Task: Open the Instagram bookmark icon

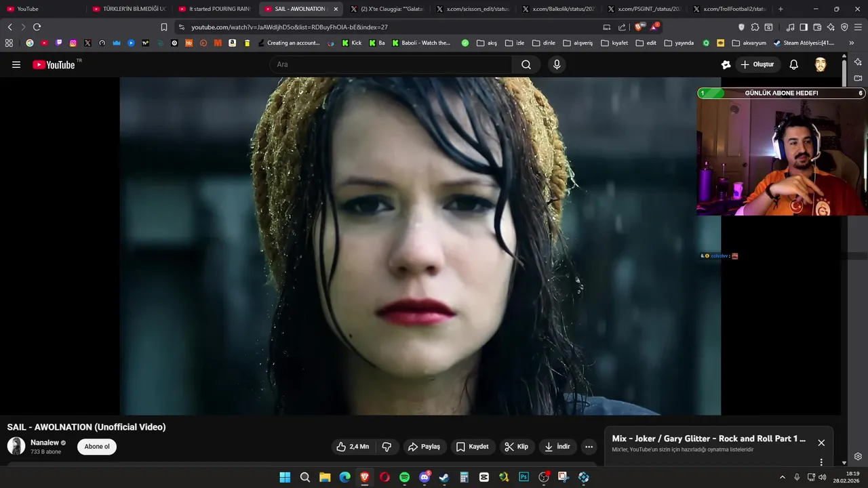Action: (x=73, y=43)
